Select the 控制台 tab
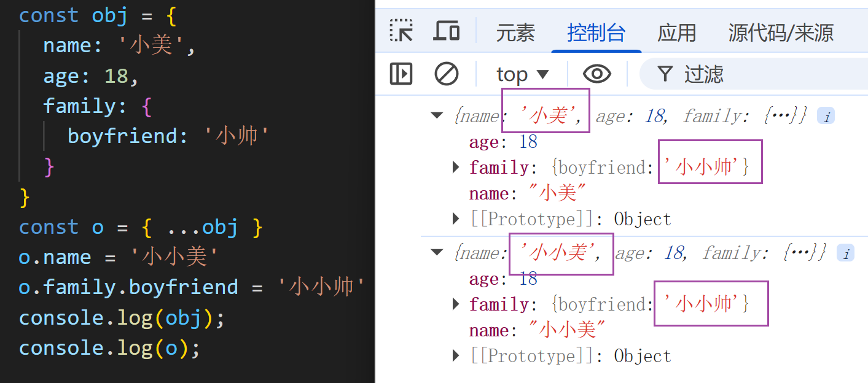868x383 pixels. click(x=596, y=32)
